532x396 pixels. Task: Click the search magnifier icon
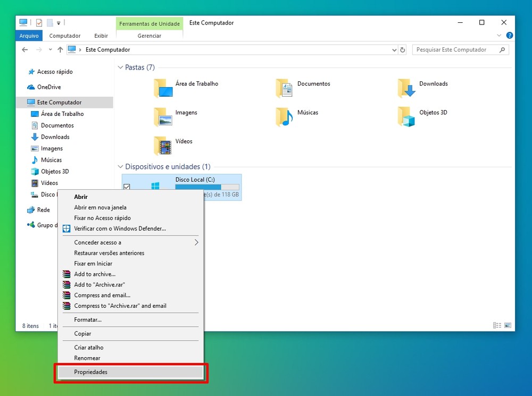pyautogui.click(x=502, y=49)
